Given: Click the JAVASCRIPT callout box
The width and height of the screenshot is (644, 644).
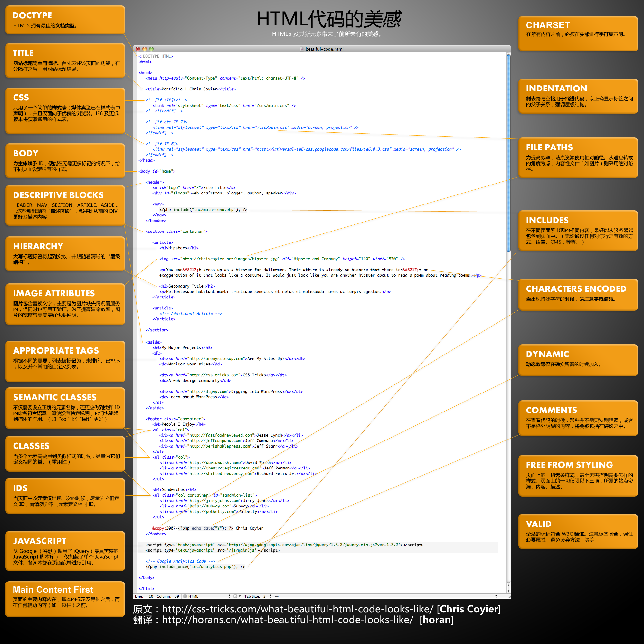Looking at the screenshot, I should pos(65,551).
